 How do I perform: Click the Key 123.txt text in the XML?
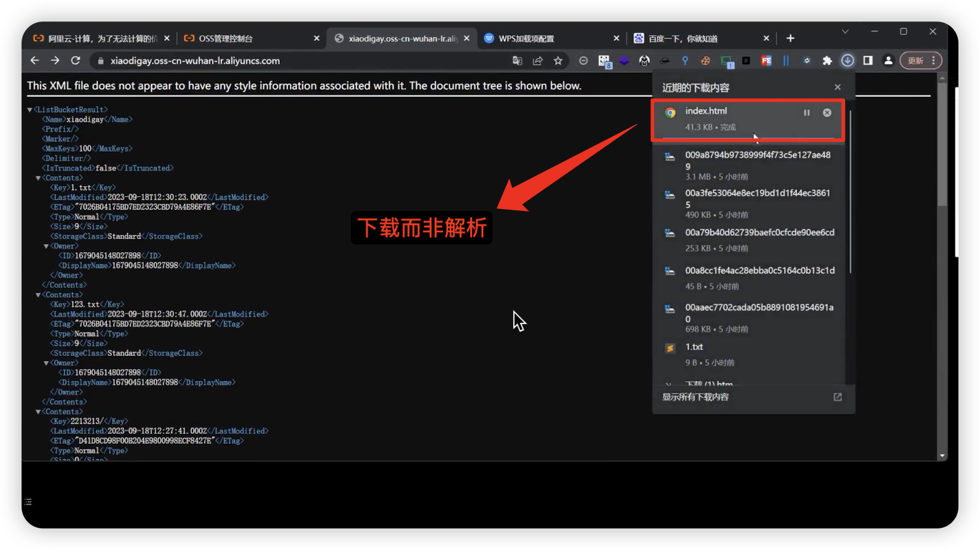click(x=86, y=304)
